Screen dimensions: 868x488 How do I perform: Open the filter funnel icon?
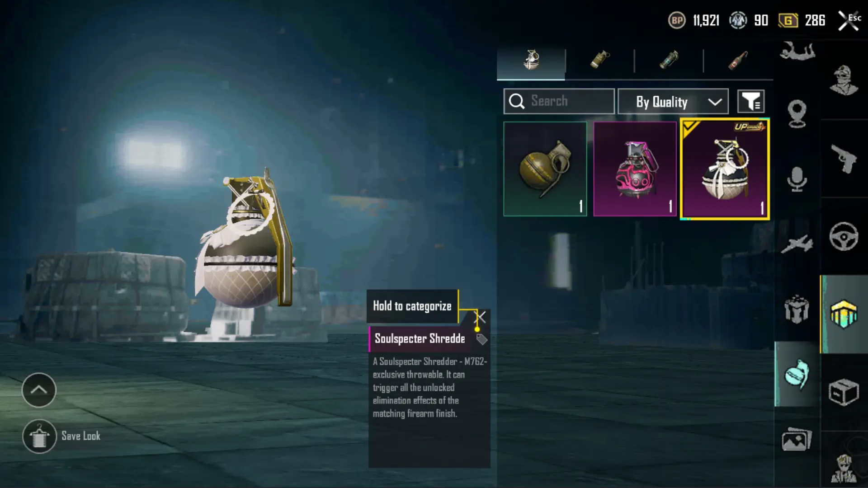pos(751,101)
